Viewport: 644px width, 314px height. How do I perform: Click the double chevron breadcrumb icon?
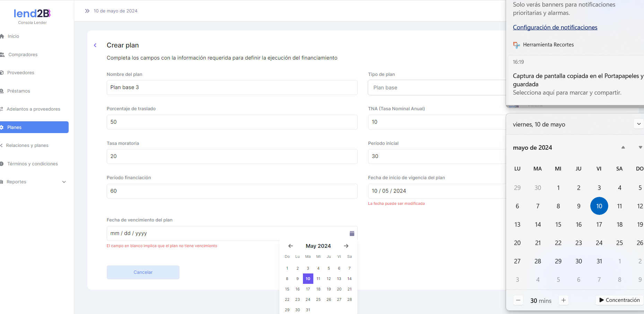tap(87, 11)
